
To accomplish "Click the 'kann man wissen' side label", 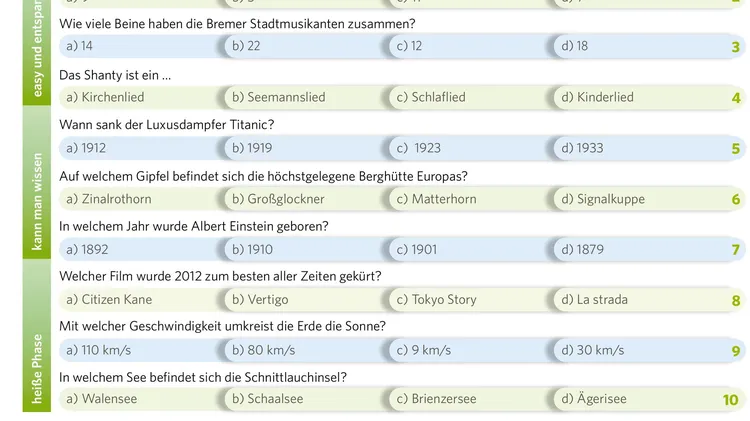I will (x=37, y=201).
